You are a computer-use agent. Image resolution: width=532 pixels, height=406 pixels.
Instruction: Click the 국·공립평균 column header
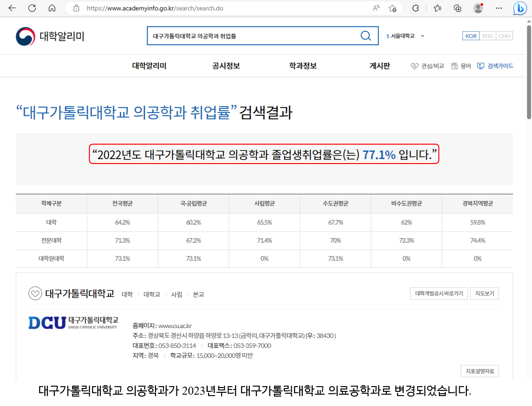click(x=193, y=204)
